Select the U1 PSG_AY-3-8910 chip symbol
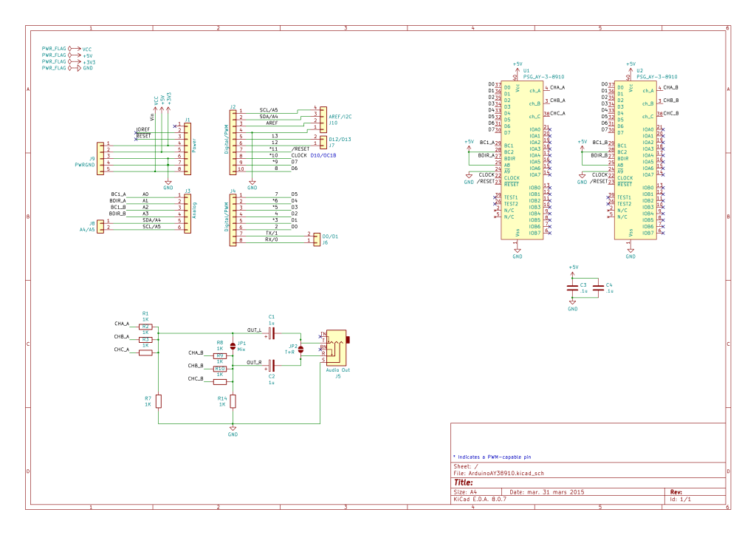This screenshot has width=756, height=535. (520, 160)
